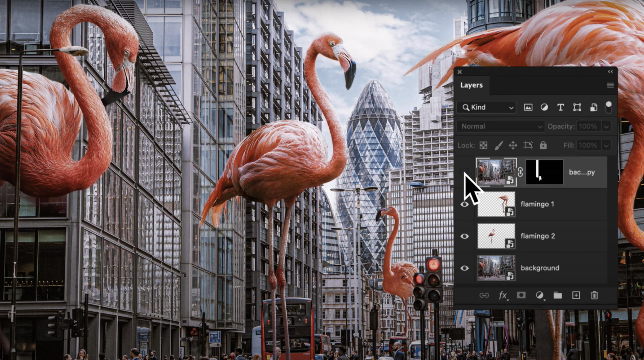Viewport: 644px width, 360px height.
Task: Click the lock image pixels brush icon
Action: [x=498, y=145]
